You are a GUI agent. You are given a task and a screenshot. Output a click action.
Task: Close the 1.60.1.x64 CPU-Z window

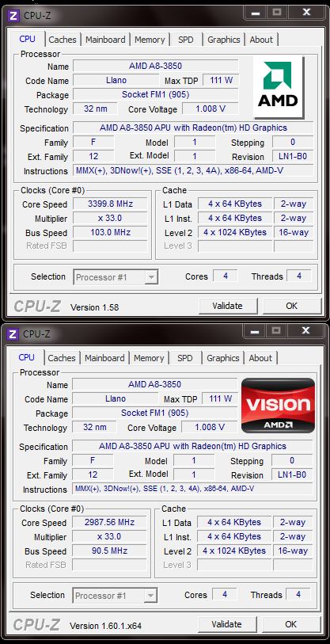tap(305, 331)
